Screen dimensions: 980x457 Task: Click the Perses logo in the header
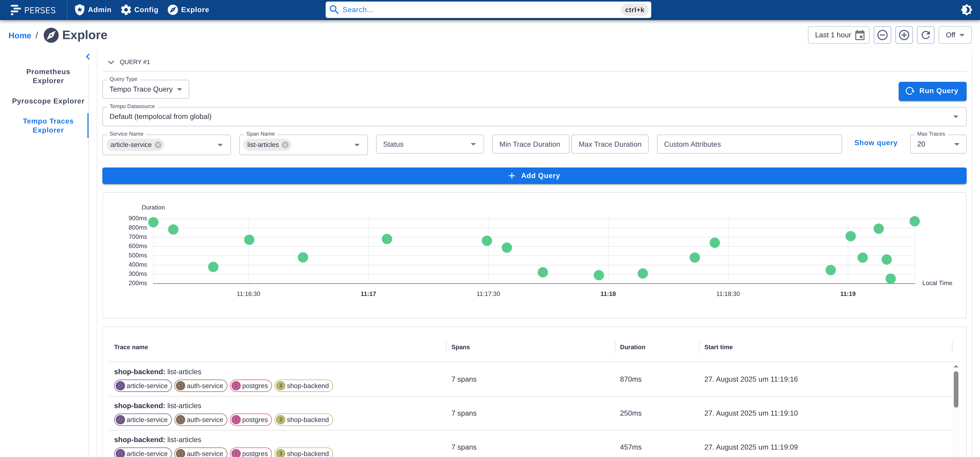point(33,10)
